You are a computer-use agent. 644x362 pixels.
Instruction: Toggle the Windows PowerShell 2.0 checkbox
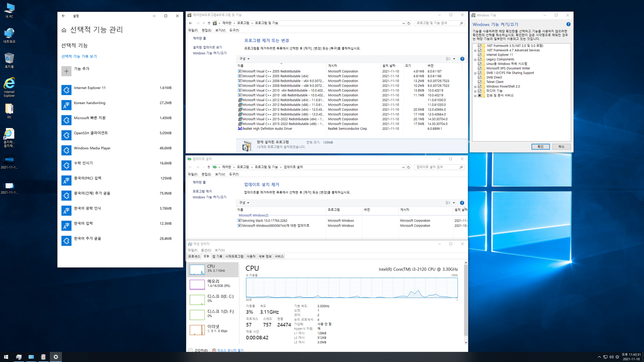coord(479,86)
